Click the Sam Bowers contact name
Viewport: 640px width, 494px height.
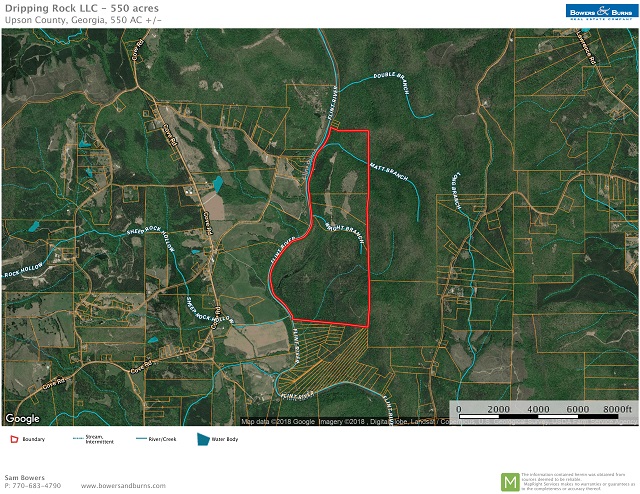click(x=26, y=477)
